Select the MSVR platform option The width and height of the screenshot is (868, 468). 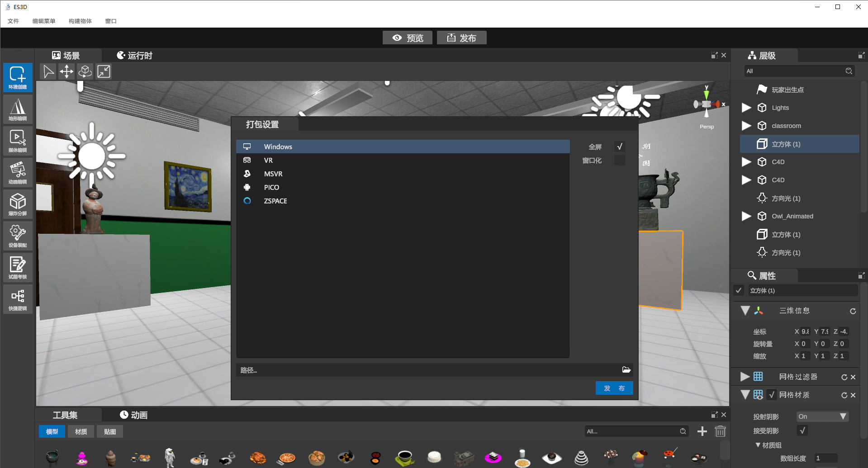click(403, 174)
